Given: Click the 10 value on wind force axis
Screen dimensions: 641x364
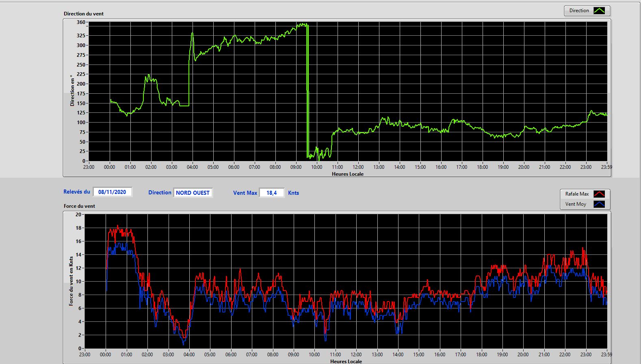Looking at the screenshot, I should [78, 281].
